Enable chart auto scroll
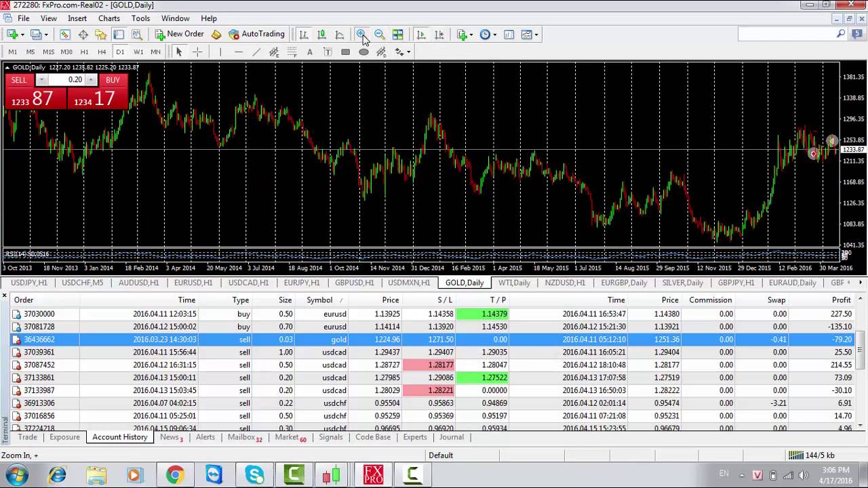Image resolution: width=868 pixels, height=488 pixels. pyautogui.click(x=421, y=35)
